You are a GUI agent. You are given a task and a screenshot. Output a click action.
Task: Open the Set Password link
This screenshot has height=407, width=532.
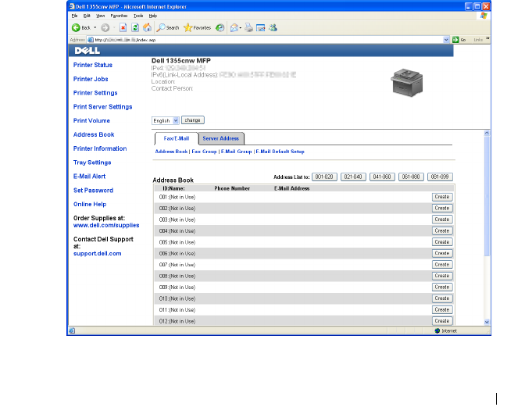click(x=93, y=190)
